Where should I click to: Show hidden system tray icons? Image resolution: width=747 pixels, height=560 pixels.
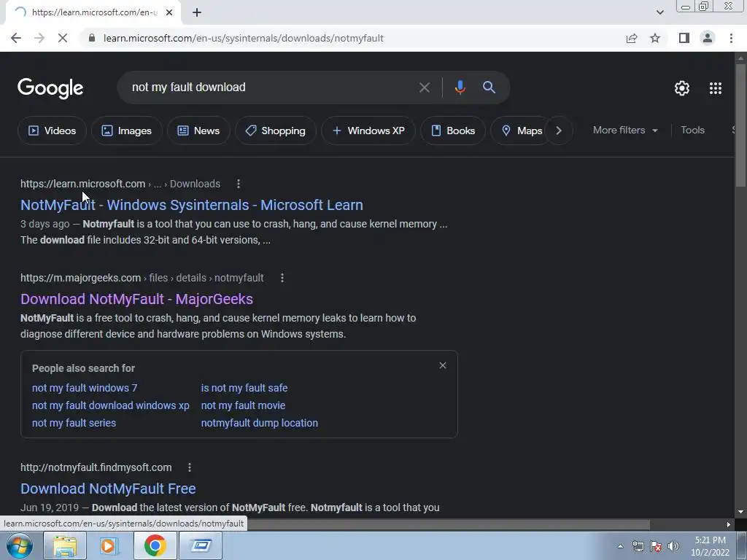pyautogui.click(x=620, y=546)
